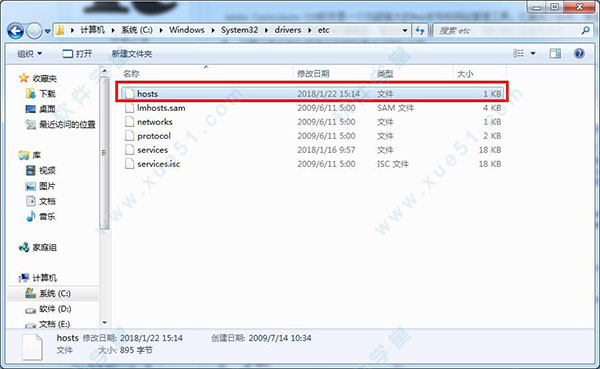Click the help question mark icon

579,54
